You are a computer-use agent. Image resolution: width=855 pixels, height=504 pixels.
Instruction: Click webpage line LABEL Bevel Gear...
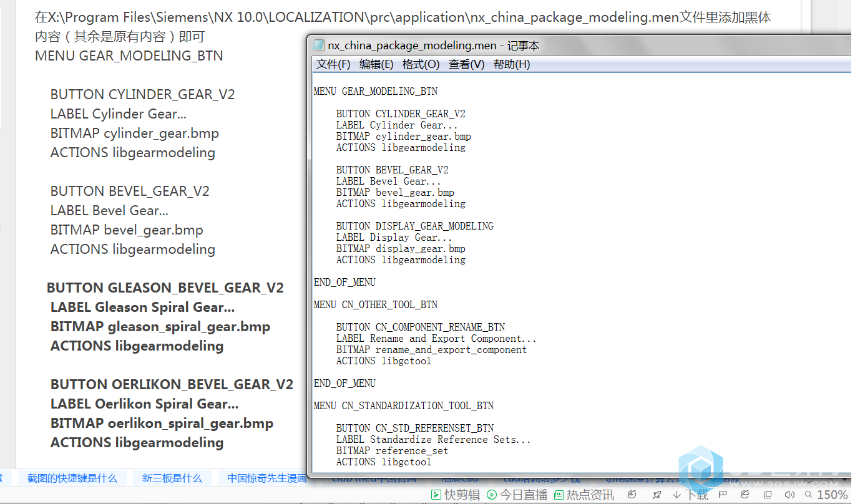point(110,210)
